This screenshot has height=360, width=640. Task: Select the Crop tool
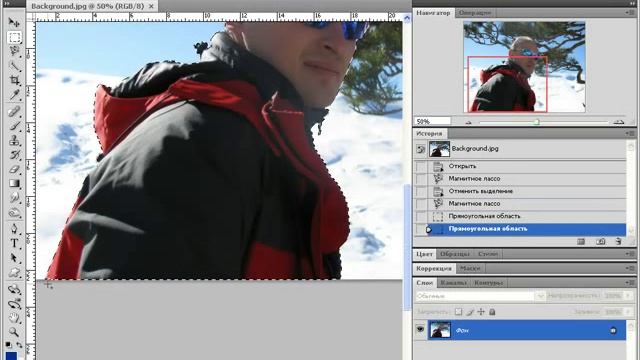14,80
